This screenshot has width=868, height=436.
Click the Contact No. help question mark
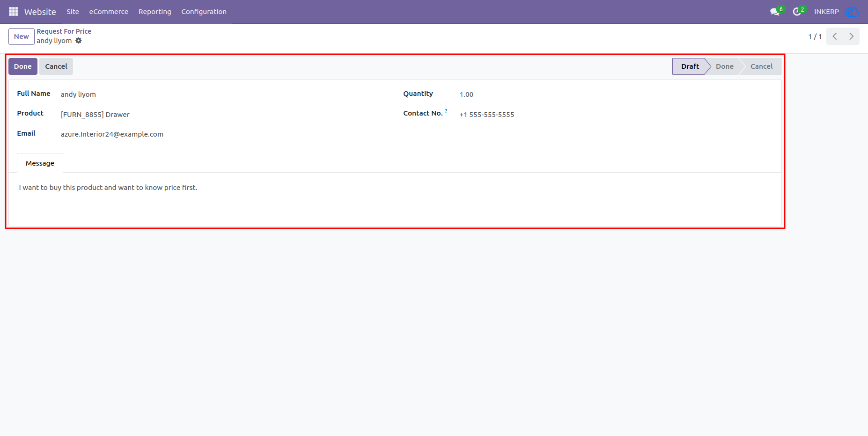click(x=446, y=111)
